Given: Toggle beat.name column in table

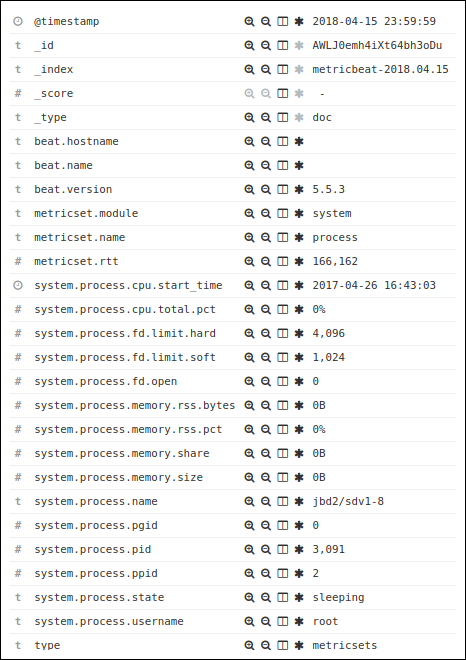Looking at the screenshot, I should click(x=282, y=165).
